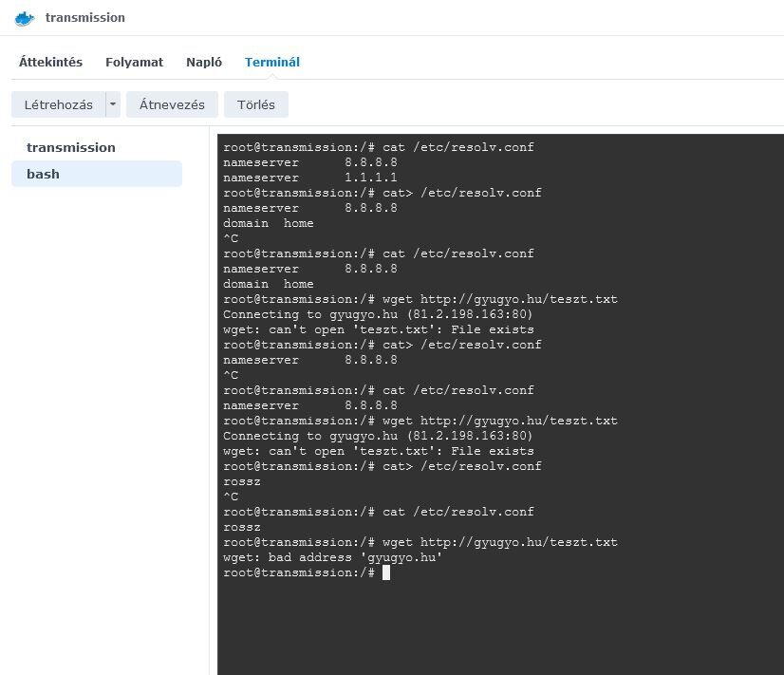
Task: Click the transmission container title text
Action: [x=85, y=17]
